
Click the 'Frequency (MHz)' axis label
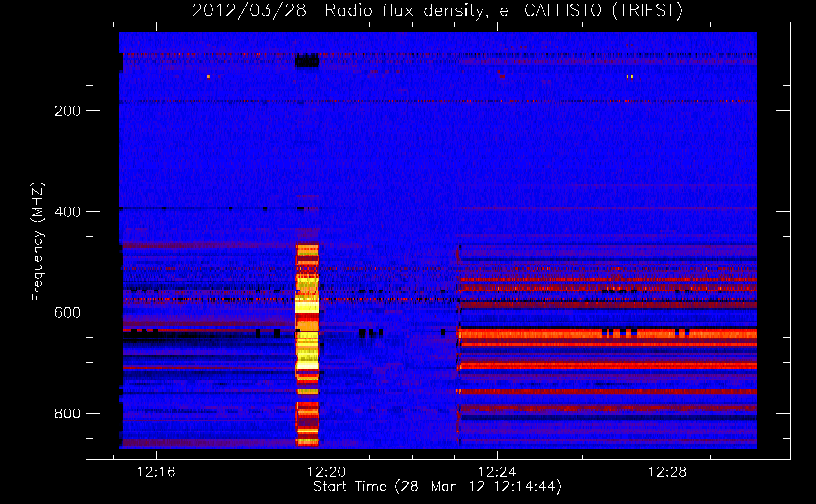coord(38,242)
